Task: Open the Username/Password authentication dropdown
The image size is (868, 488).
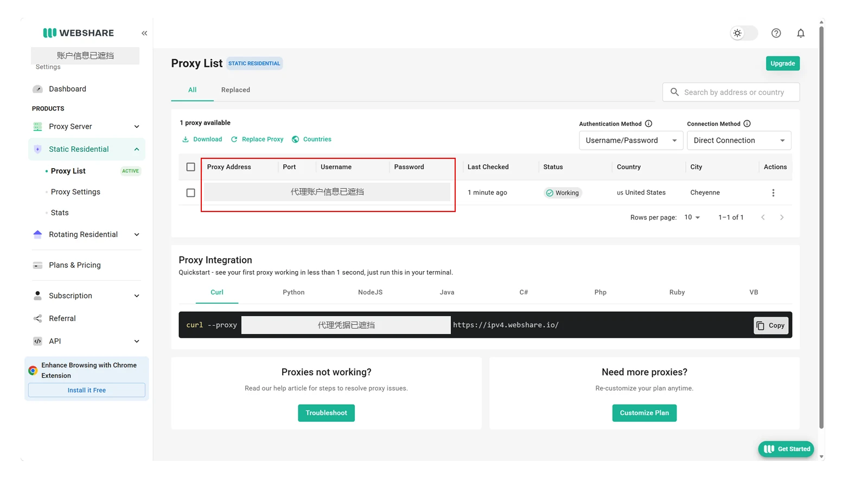Action: click(x=631, y=140)
